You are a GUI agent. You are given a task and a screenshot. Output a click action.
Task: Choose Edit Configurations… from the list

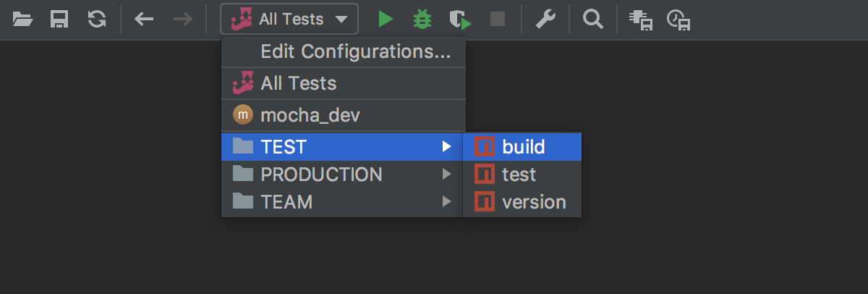tap(355, 51)
